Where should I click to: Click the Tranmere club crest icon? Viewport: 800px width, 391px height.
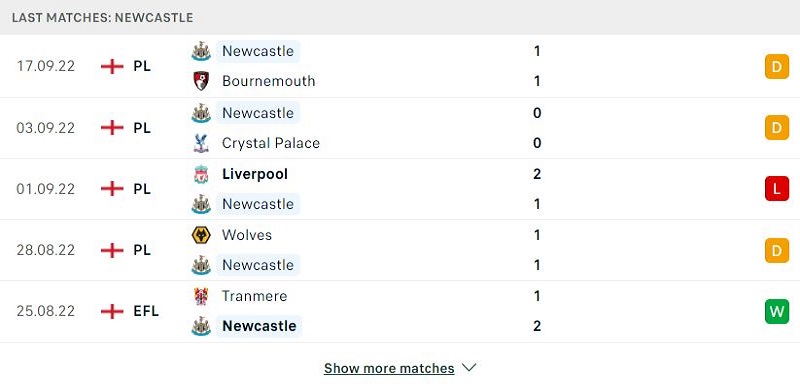[201, 296]
